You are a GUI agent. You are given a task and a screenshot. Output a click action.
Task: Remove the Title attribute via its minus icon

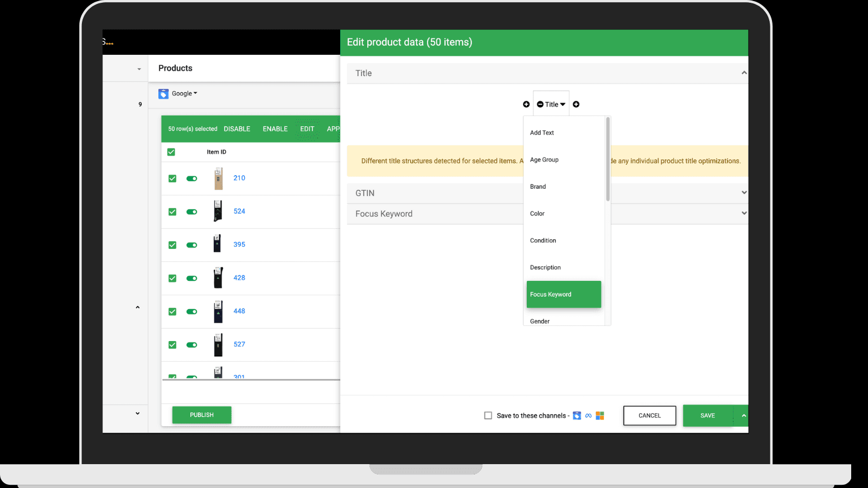click(x=540, y=104)
